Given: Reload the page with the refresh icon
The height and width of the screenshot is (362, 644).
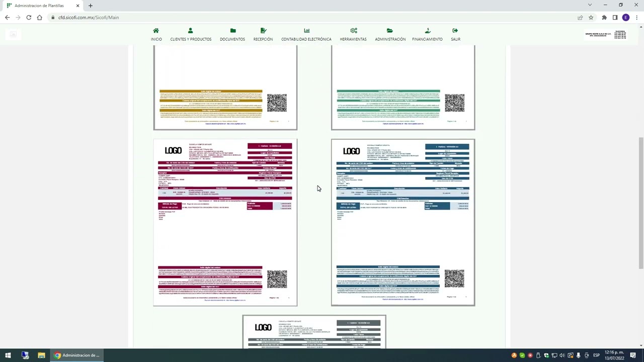Looking at the screenshot, I should click(29, 18).
